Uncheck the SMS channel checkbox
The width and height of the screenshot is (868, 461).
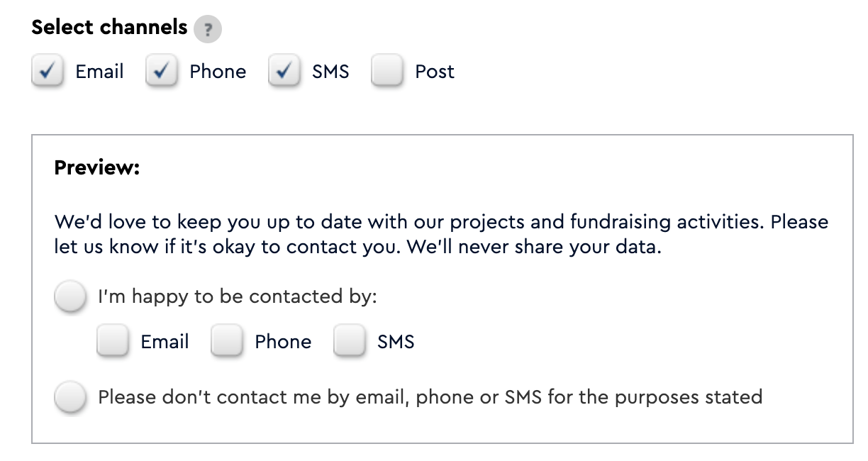(x=284, y=72)
